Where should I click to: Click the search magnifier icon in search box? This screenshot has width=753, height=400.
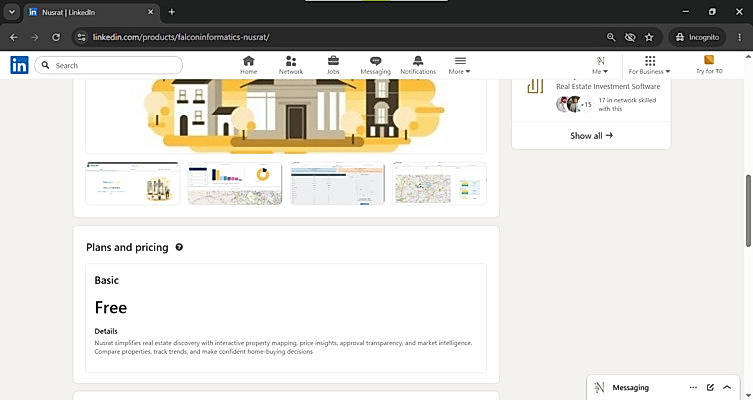point(45,65)
